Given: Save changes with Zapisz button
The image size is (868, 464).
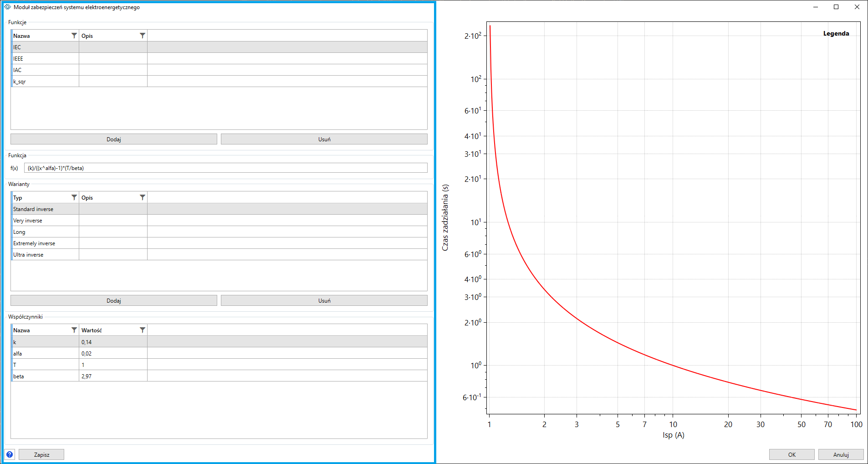Looking at the screenshot, I should (x=41, y=454).
